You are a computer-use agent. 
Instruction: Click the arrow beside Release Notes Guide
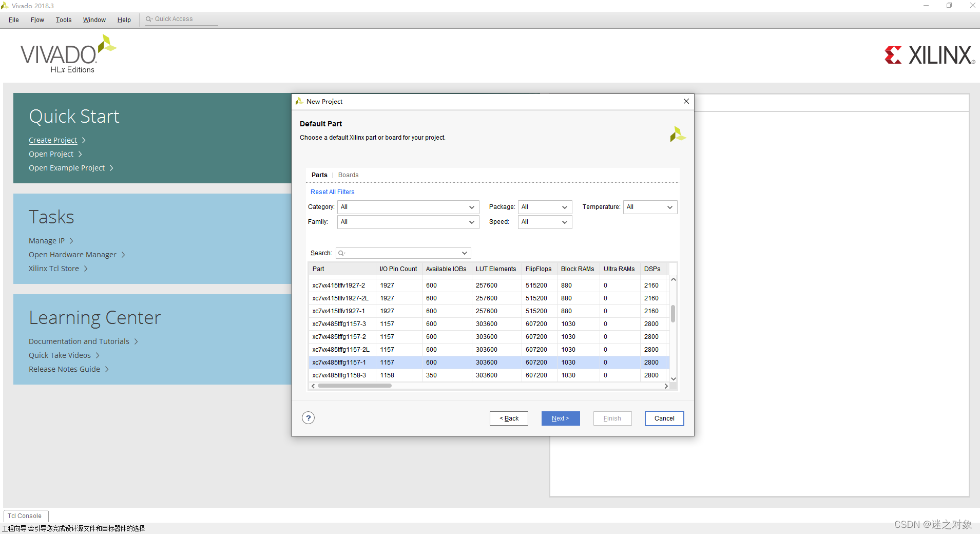107,369
